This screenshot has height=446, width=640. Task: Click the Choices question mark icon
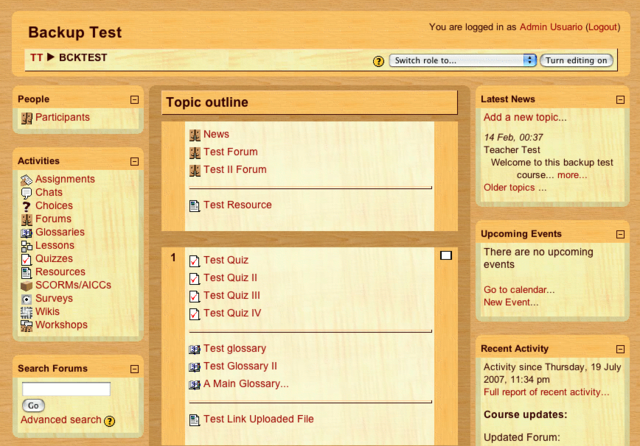27,206
